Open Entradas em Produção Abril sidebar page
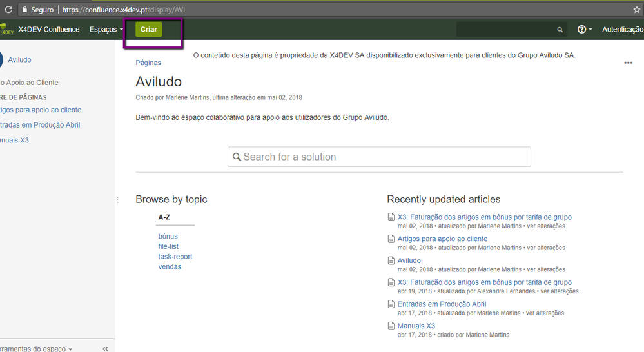The width and height of the screenshot is (644, 352). [40, 125]
